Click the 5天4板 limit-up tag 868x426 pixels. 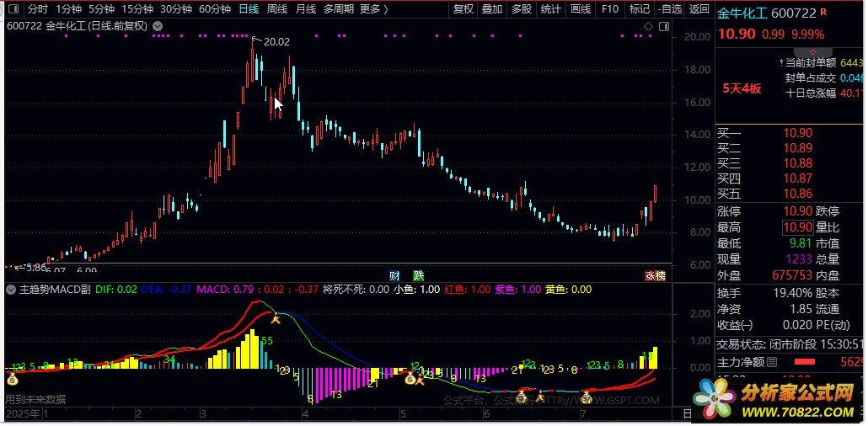click(x=742, y=88)
